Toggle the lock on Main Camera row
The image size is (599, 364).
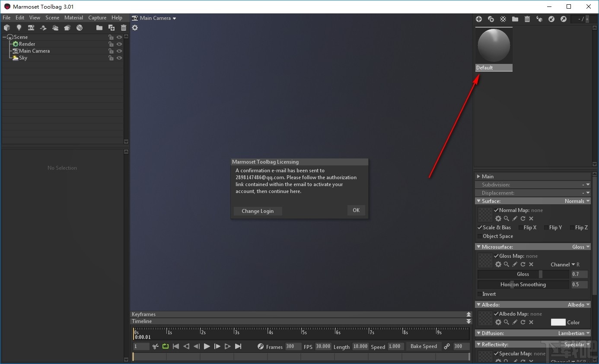coord(111,51)
